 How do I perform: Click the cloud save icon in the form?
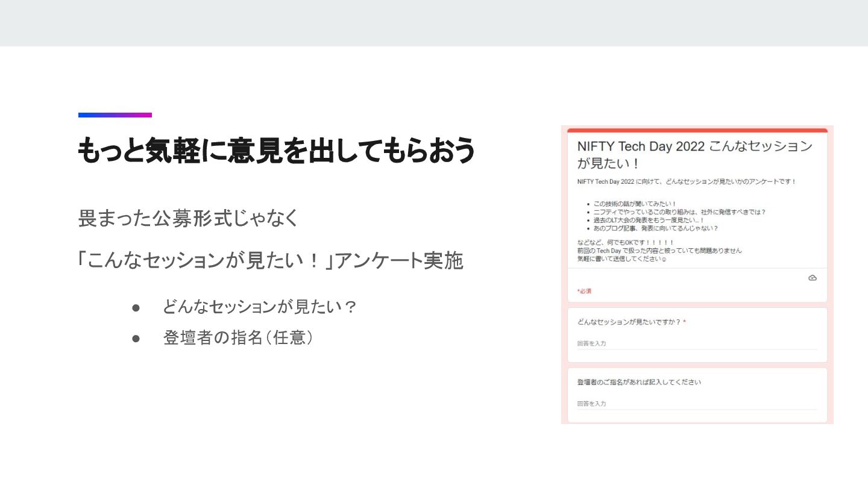(x=812, y=278)
